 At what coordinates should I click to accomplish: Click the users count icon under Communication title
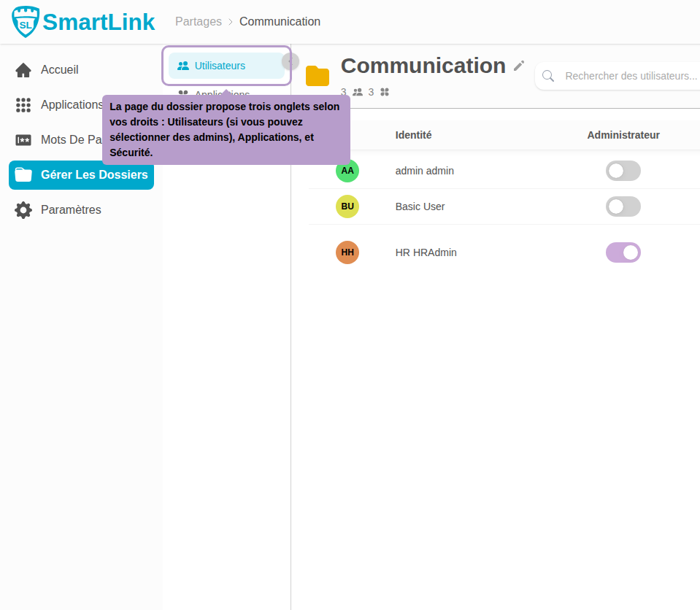[x=358, y=92]
